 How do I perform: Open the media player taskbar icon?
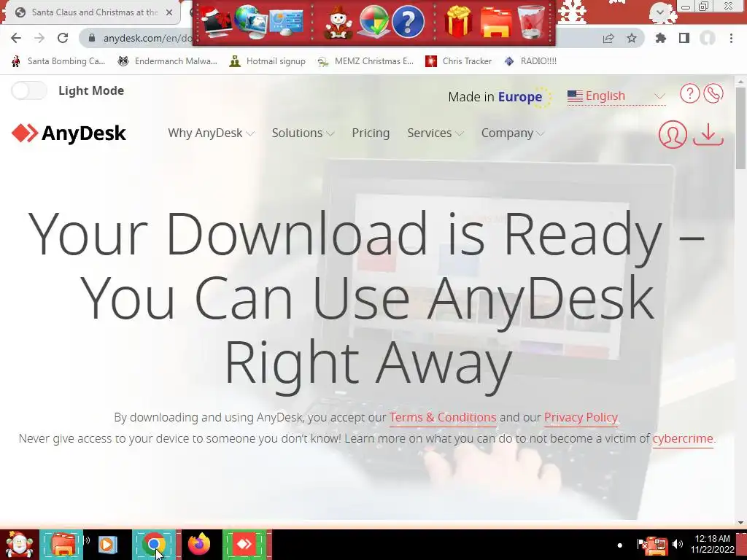(x=108, y=544)
